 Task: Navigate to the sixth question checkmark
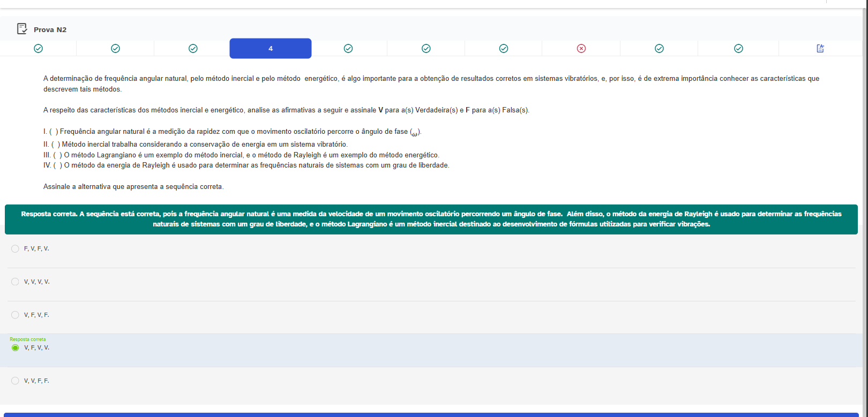[x=426, y=49]
